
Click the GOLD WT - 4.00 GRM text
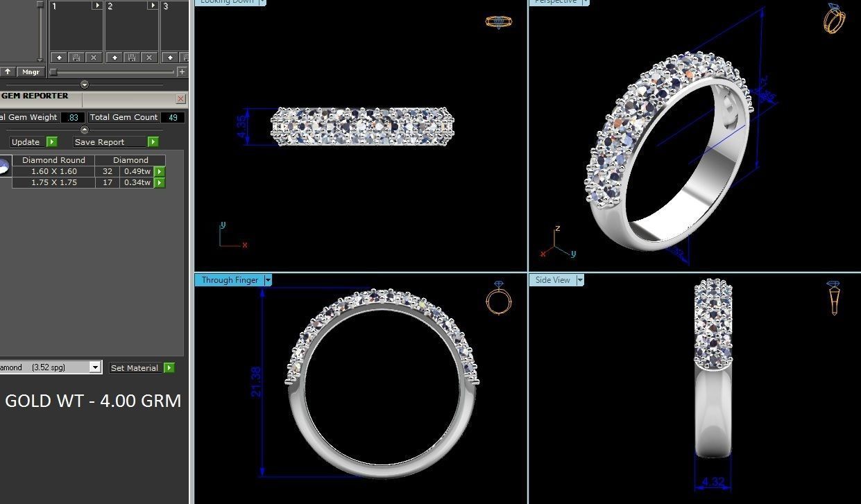[93, 401]
